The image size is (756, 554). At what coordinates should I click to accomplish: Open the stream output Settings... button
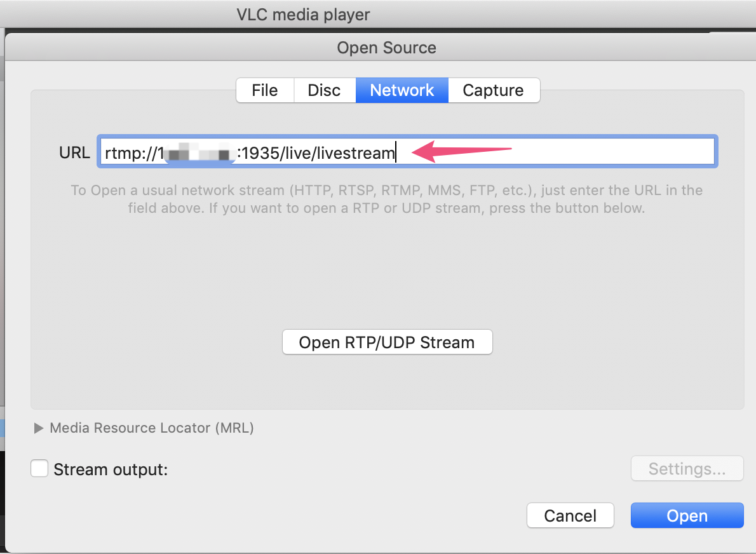click(687, 469)
